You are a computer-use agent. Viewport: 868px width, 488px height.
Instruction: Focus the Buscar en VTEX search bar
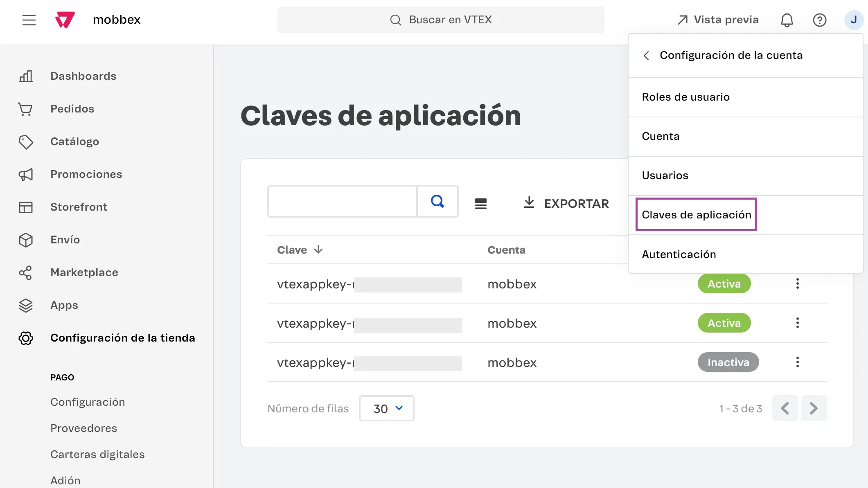pyautogui.click(x=440, y=20)
